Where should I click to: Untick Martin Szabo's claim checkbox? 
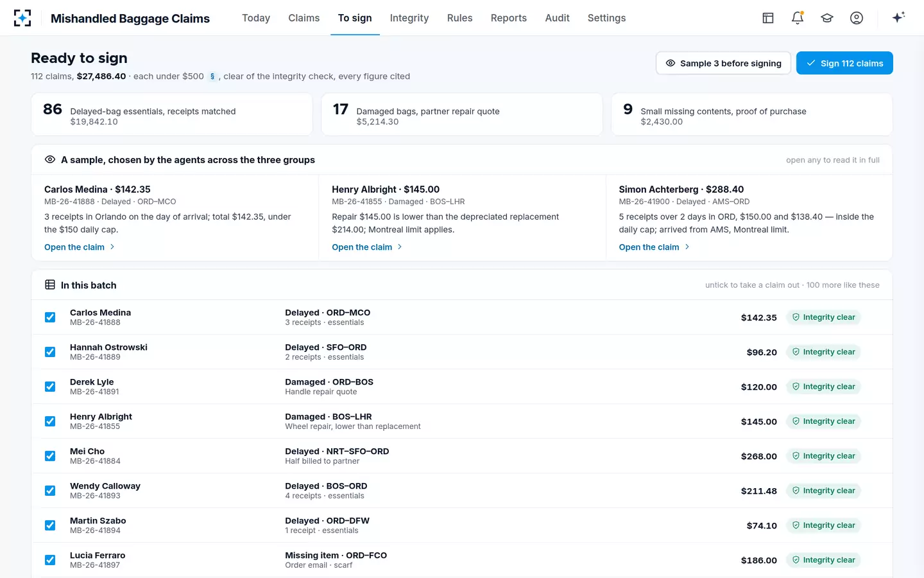(50, 525)
